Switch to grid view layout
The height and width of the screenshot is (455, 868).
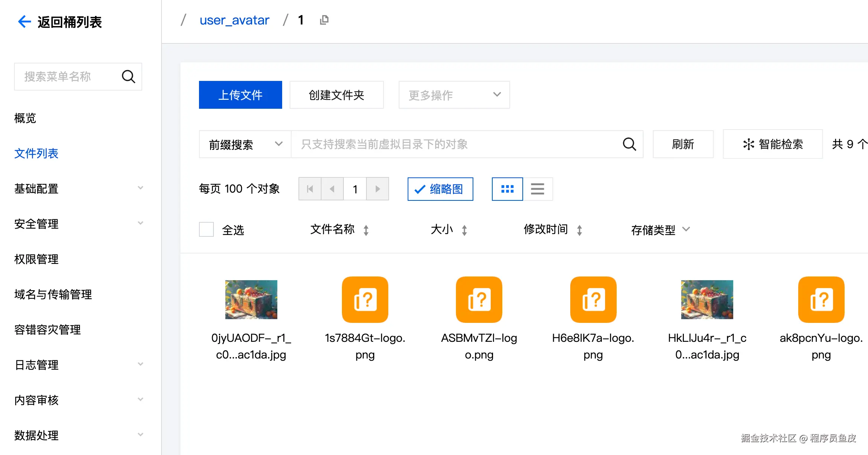tap(507, 189)
